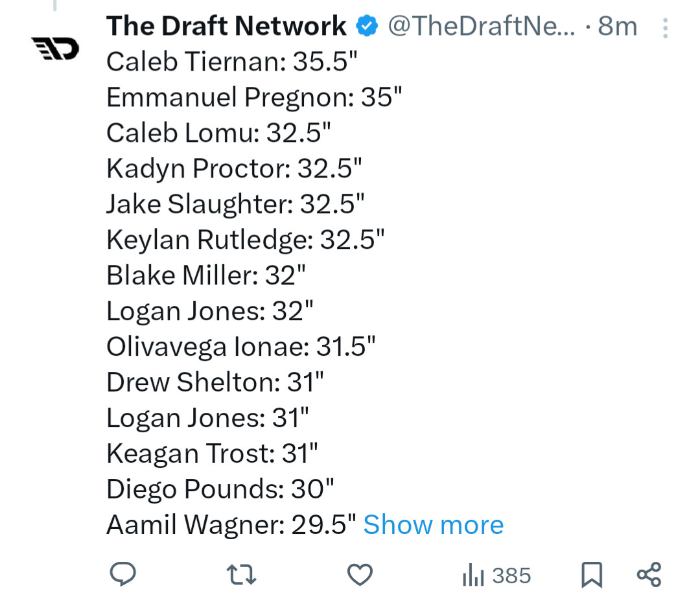
Task: Open the @TheDraftNe... handle link
Action: point(481,26)
